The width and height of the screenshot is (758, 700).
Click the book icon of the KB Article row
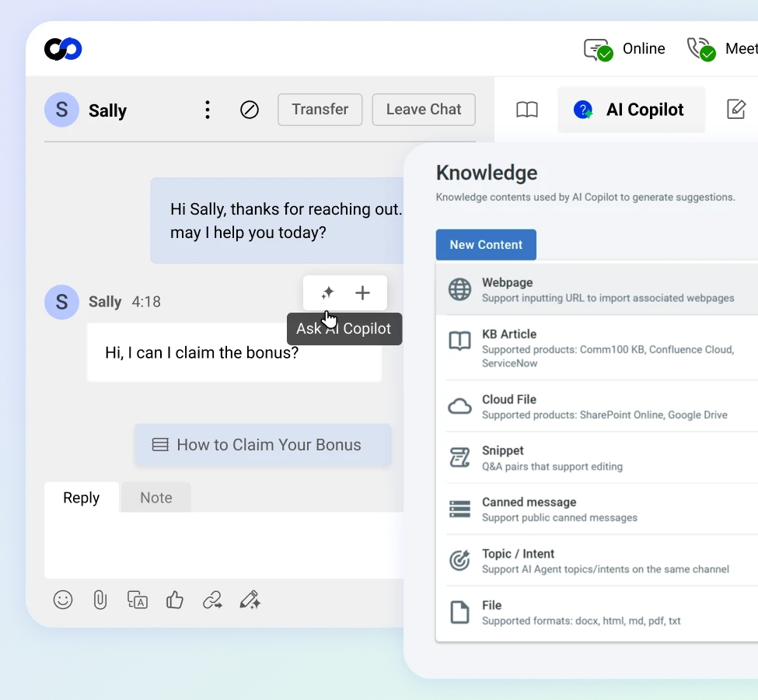pos(459,341)
